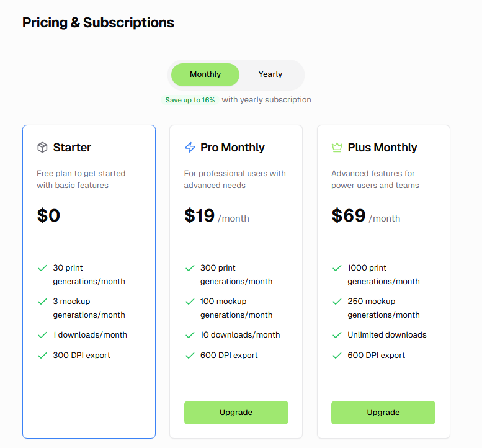Select the Starter plan card title

[x=72, y=148]
